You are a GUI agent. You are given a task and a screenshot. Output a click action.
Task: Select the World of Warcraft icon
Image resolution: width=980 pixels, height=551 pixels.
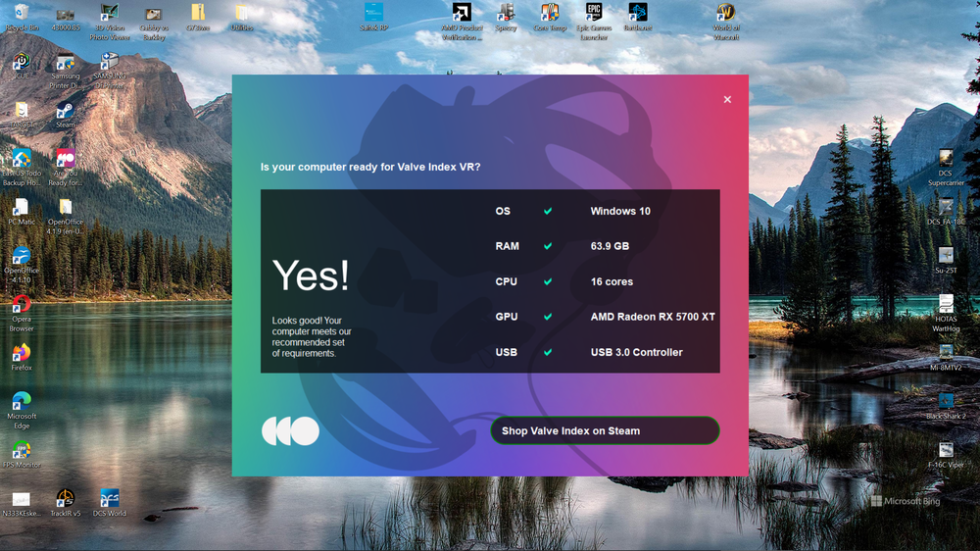tap(725, 22)
